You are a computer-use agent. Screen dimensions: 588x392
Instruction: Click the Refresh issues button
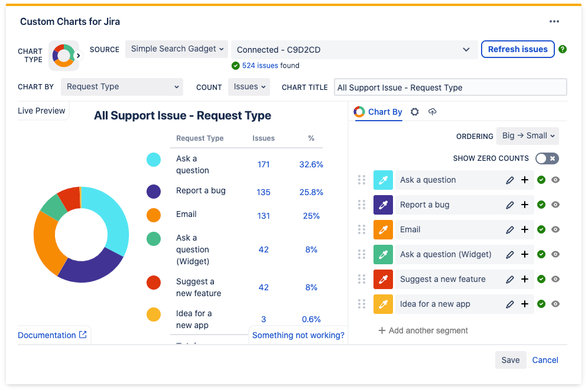518,49
